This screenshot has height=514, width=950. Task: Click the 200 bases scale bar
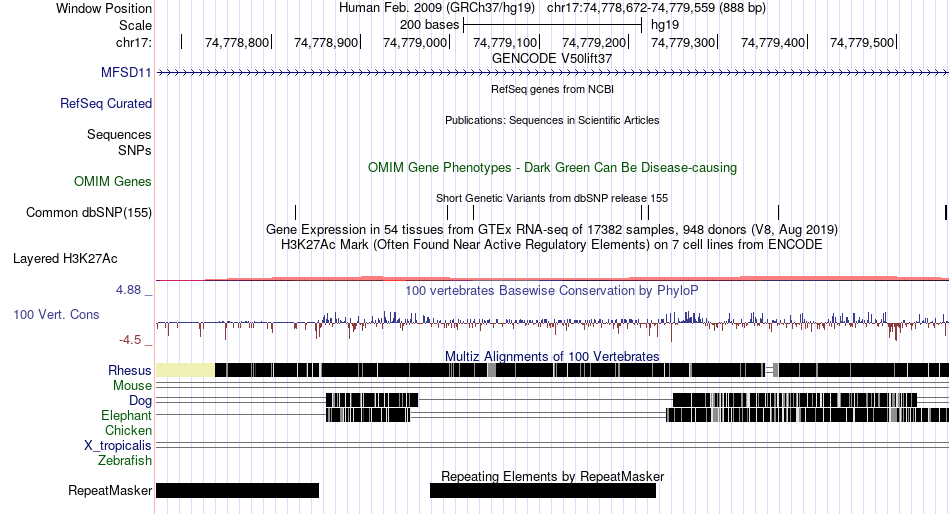pyautogui.click(x=552, y=25)
